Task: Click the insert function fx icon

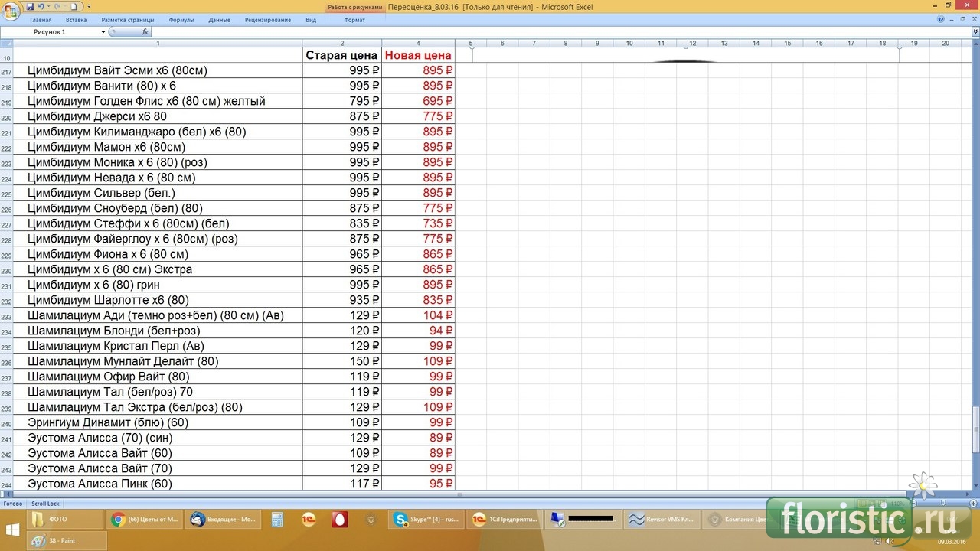Action: pyautogui.click(x=145, y=32)
